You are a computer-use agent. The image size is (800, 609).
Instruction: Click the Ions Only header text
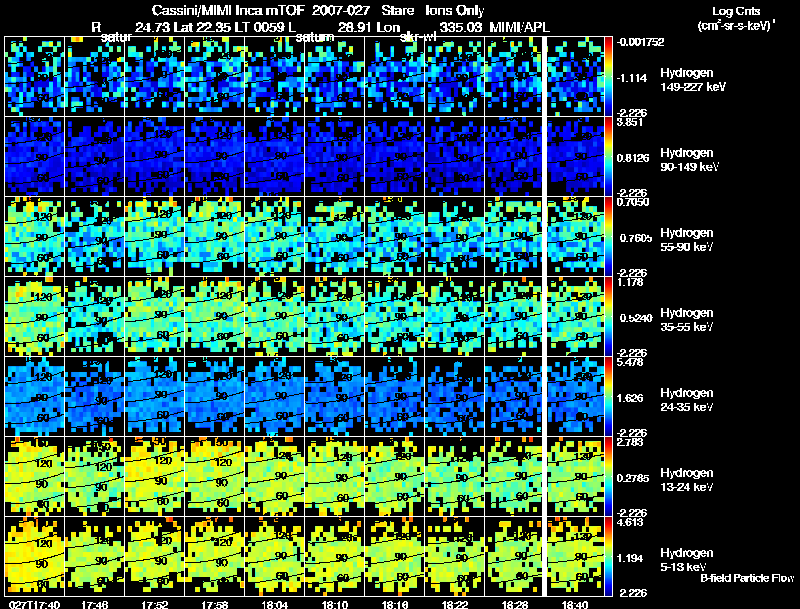pyautogui.click(x=455, y=10)
